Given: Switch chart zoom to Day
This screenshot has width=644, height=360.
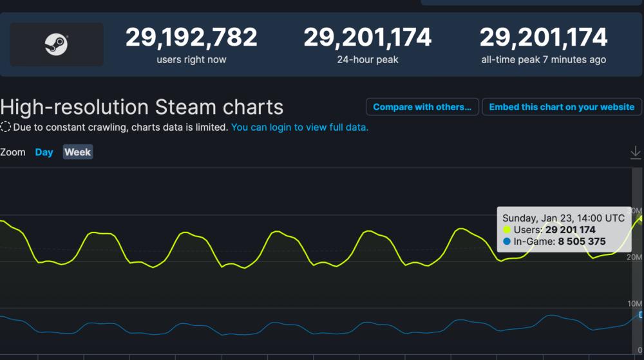Looking at the screenshot, I should tap(44, 152).
